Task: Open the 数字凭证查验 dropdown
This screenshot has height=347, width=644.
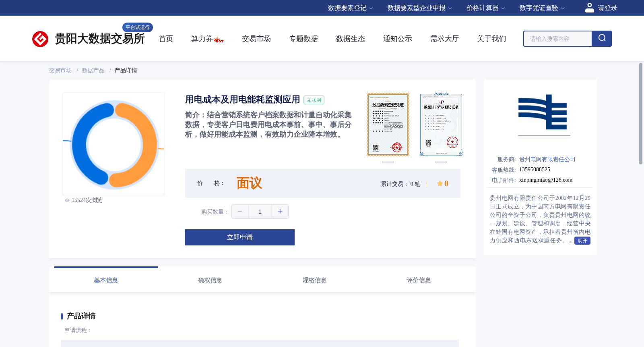Action: point(542,8)
